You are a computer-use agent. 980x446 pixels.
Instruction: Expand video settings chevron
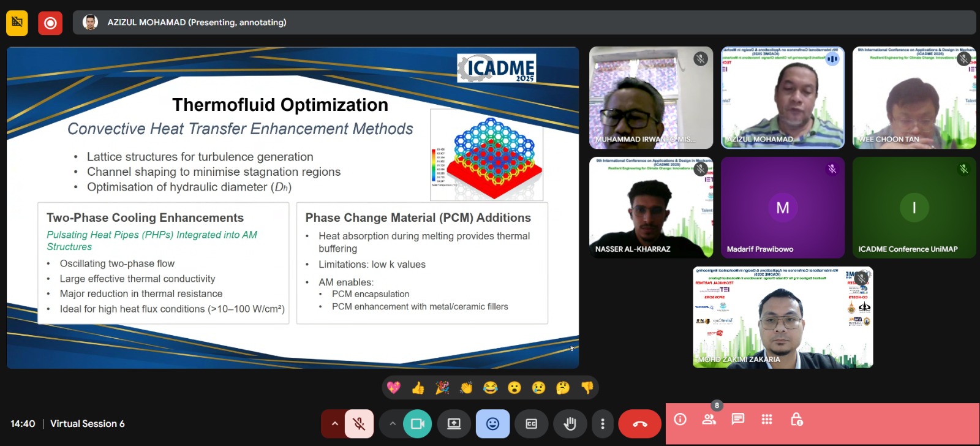(393, 424)
